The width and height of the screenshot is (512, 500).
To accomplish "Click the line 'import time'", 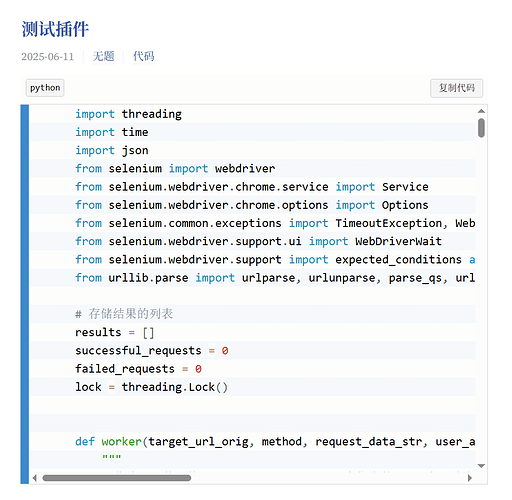I will point(112,132).
